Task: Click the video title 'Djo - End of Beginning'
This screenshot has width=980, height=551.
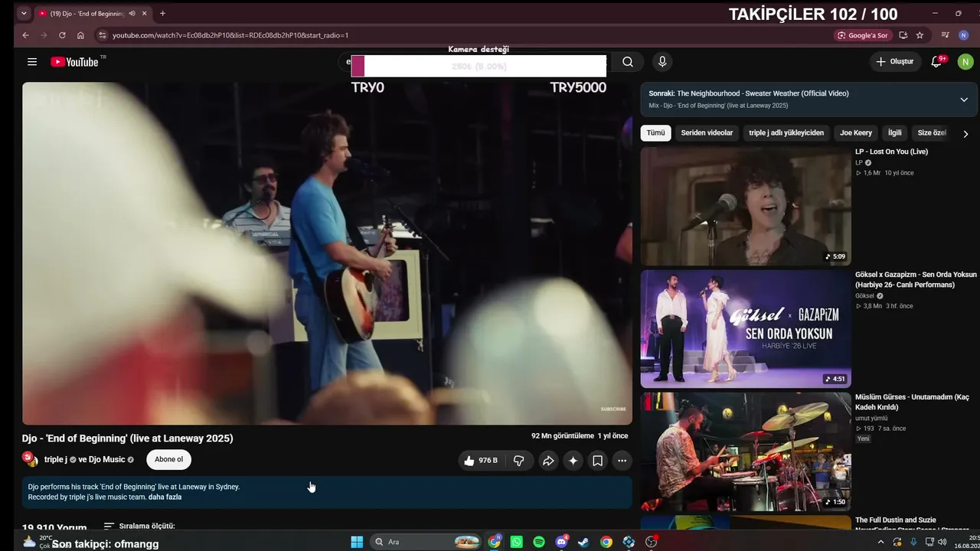Action: click(128, 439)
